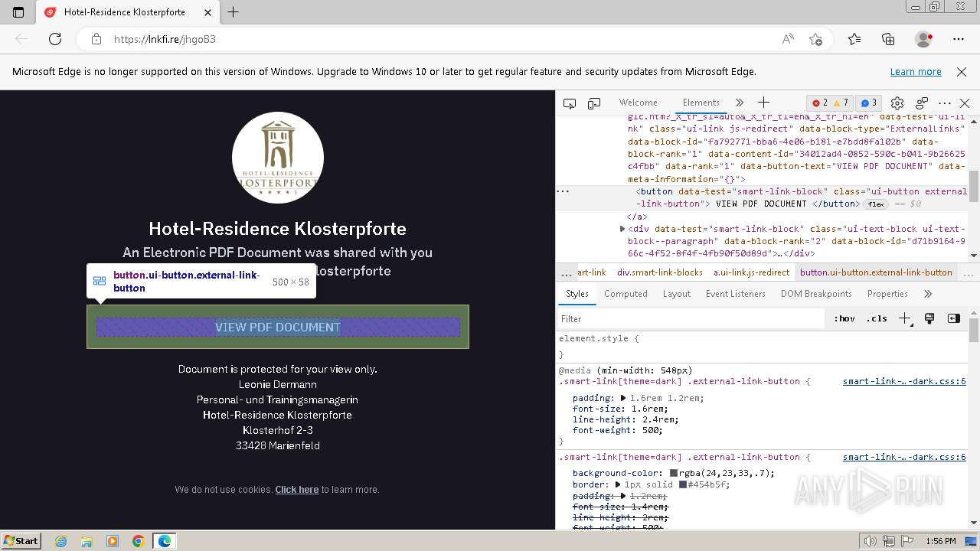Toggle computed styles sidebar icon
Image resolution: width=980 pixels, height=551 pixels.
click(x=954, y=319)
